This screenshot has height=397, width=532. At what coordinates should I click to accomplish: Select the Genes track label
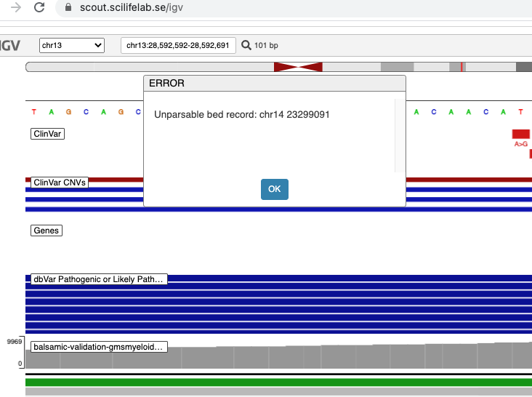(x=47, y=230)
